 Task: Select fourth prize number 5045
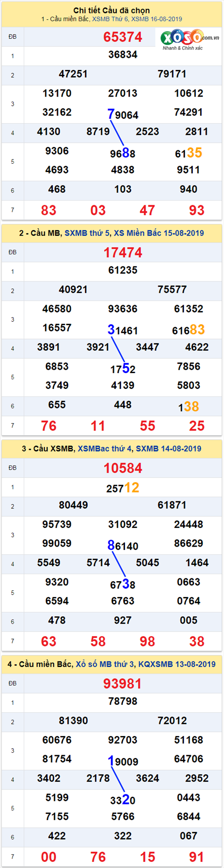[x=147, y=562]
